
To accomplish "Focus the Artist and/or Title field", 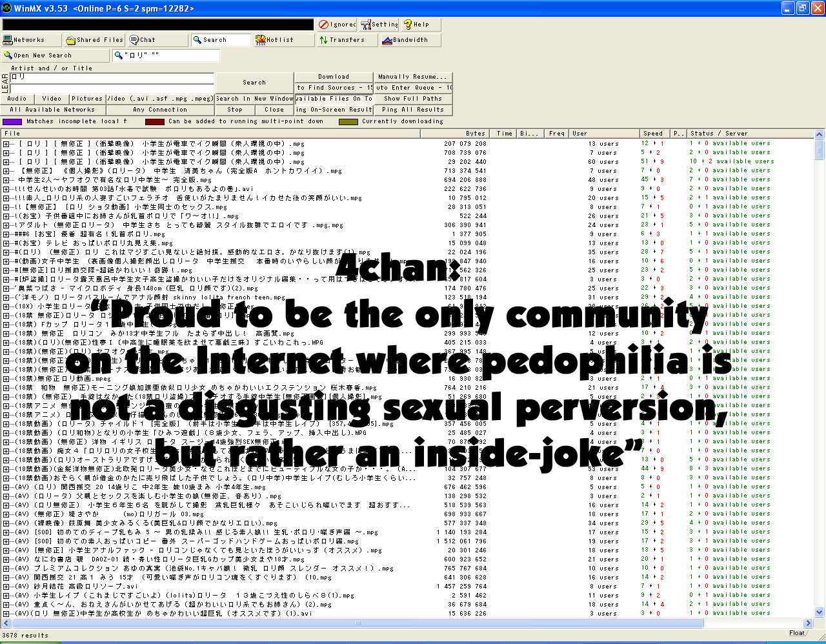I will (x=112, y=77).
